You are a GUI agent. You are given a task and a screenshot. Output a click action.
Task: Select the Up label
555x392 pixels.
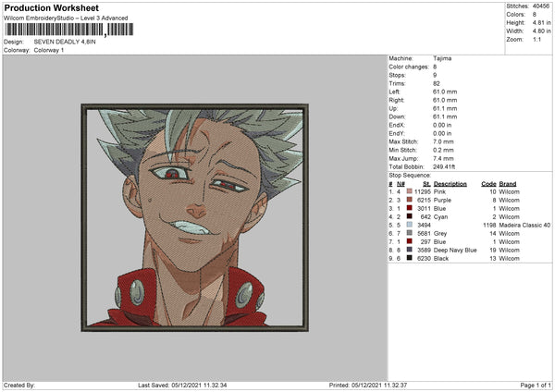point(393,108)
